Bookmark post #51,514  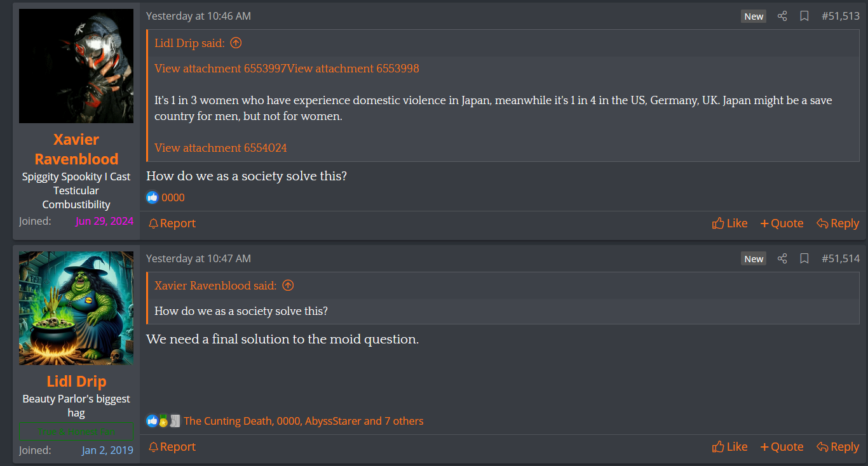tap(804, 258)
